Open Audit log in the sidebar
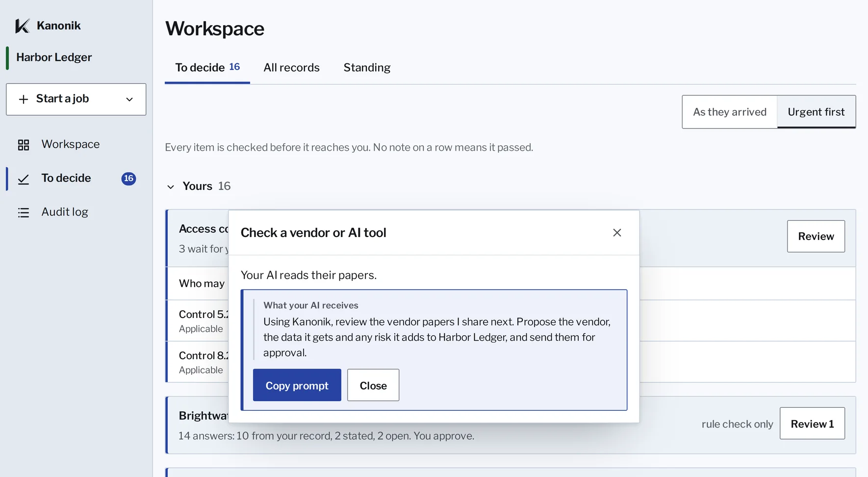The image size is (868, 477). (65, 212)
